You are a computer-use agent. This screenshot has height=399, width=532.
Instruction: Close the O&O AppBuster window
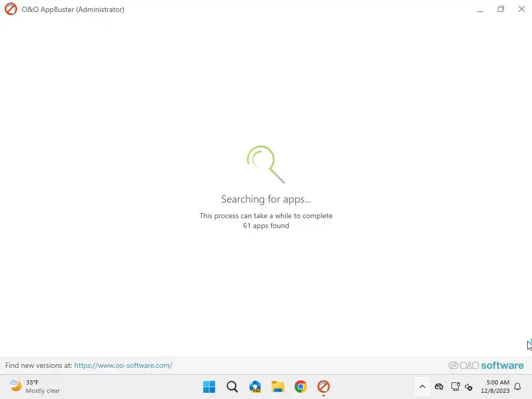coord(522,9)
